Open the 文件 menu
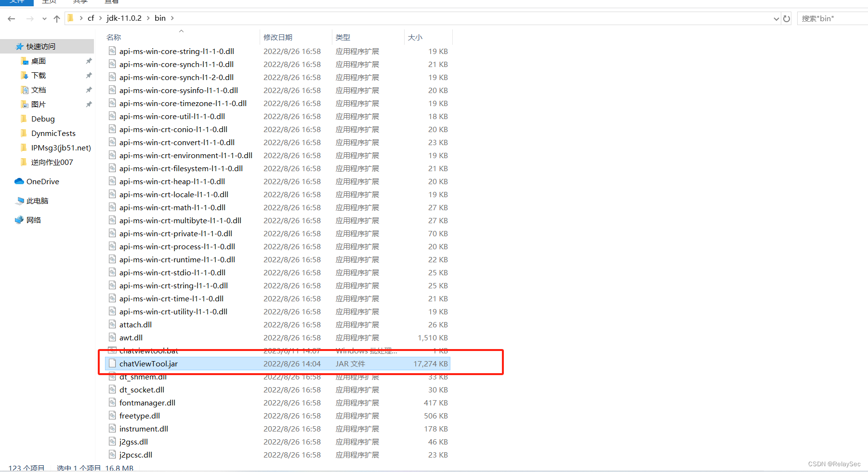 coord(17,2)
